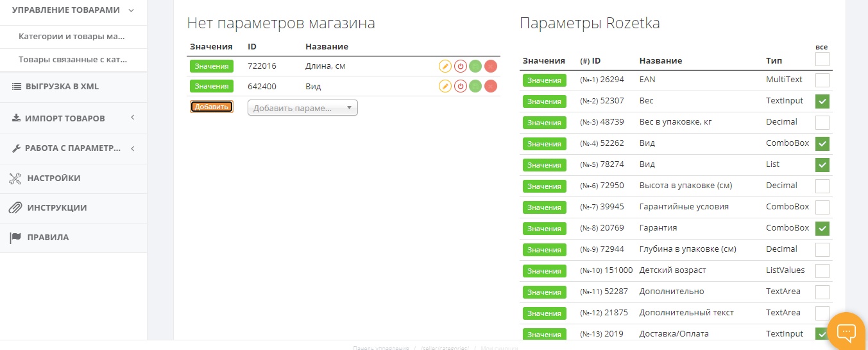Toggle the 'все' select-all checkbox
This screenshot has height=350, width=868.
click(822, 59)
